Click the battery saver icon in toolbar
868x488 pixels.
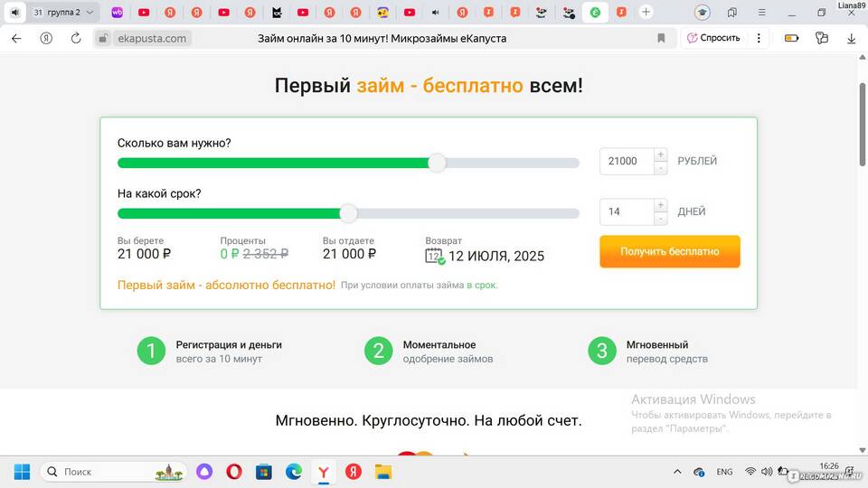pyautogui.click(x=792, y=38)
